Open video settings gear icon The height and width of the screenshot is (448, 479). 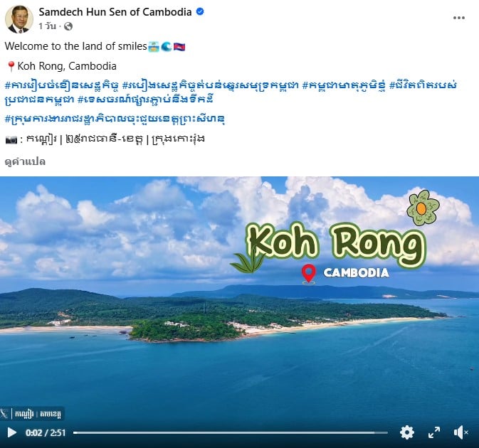click(407, 432)
